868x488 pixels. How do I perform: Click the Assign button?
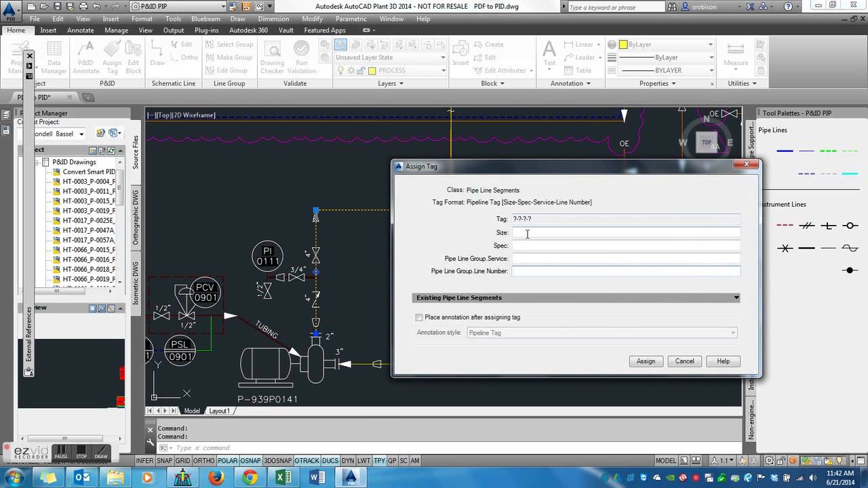point(646,361)
